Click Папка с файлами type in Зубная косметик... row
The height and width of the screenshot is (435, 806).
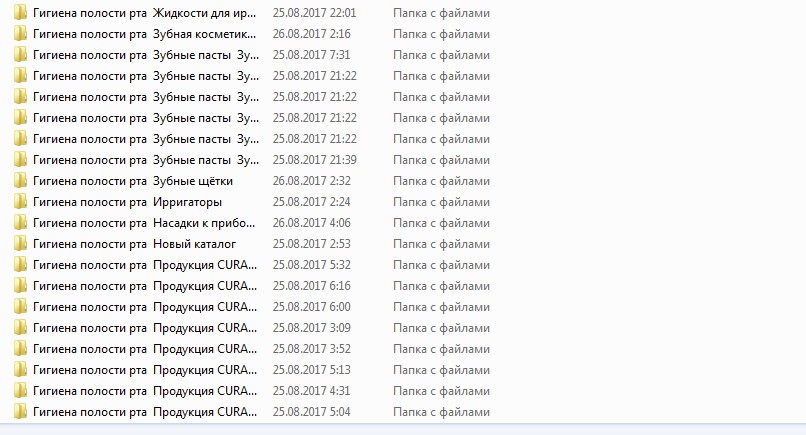pyautogui.click(x=442, y=34)
